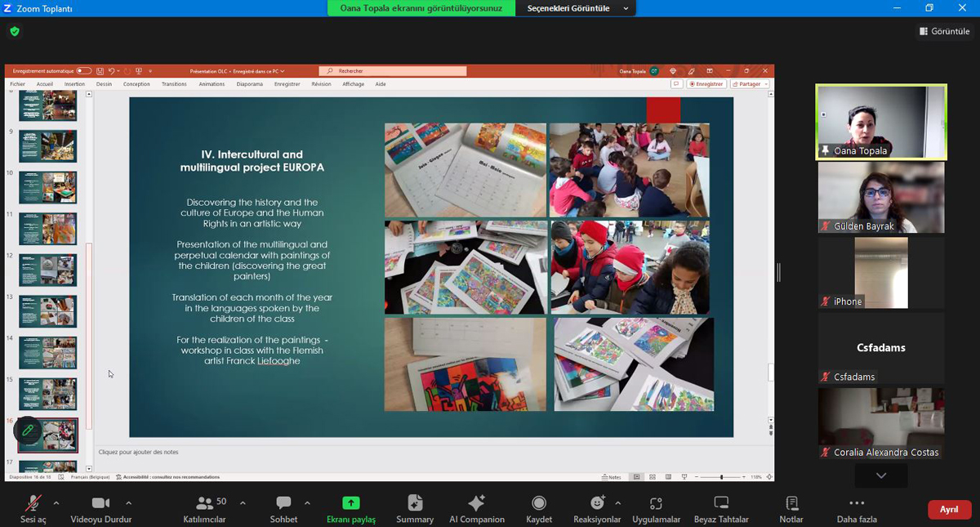Select slide 12 thumbnail

47,270
